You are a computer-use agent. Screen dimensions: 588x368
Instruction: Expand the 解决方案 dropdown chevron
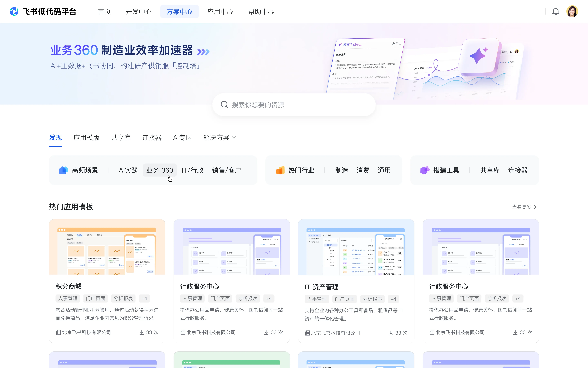click(234, 137)
